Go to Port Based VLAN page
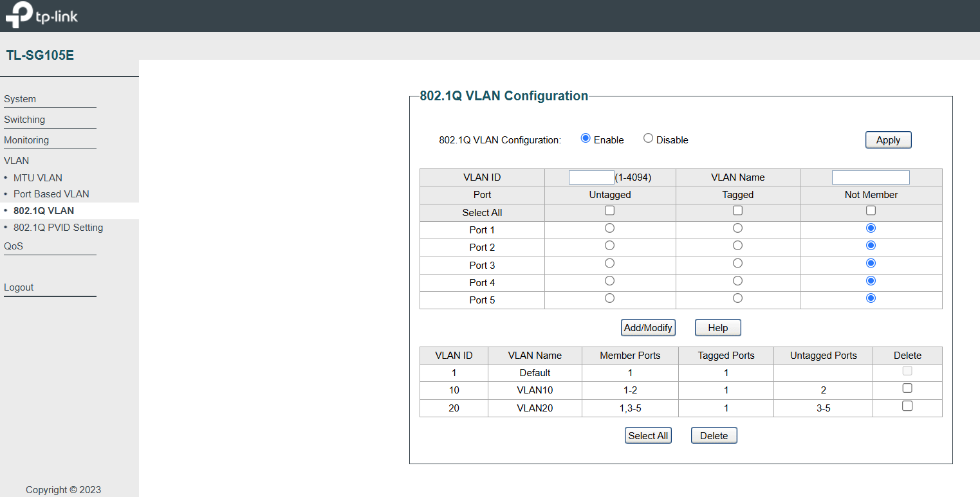Image resolution: width=980 pixels, height=497 pixels. click(x=51, y=194)
